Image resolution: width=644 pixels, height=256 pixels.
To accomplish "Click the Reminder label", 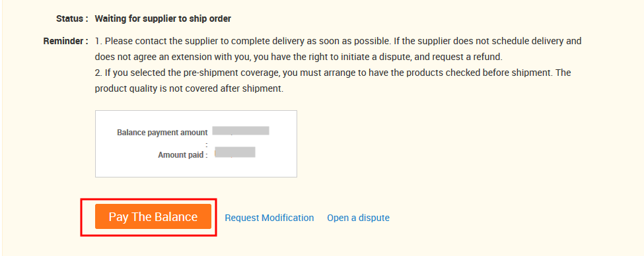I will [65, 41].
